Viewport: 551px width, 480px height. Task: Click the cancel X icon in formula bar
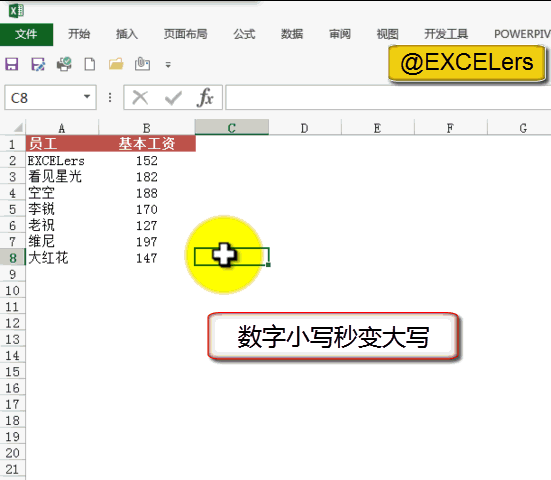point(140,97)
